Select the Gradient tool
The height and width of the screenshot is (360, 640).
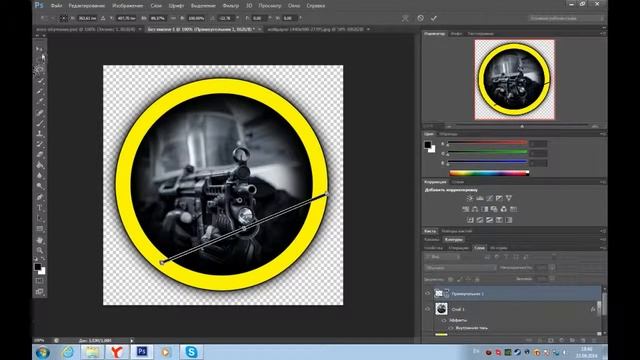pyautogui.click(x=40, y=165)
